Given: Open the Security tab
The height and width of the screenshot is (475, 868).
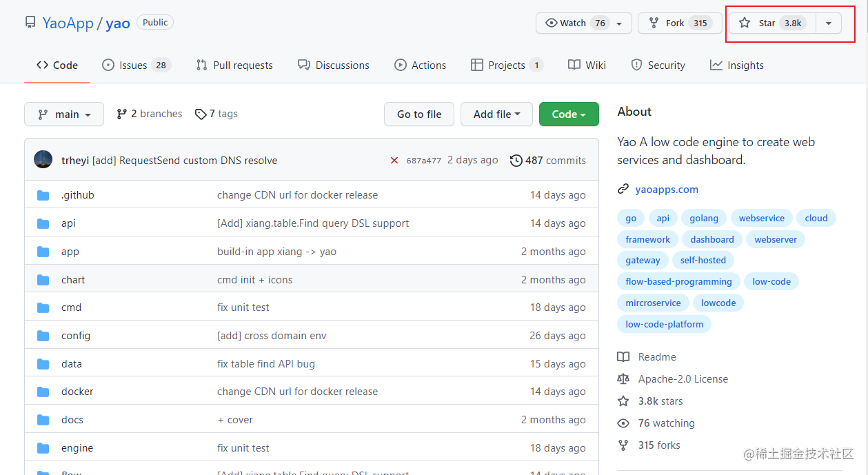Looking at the screenshot, I should coord(658,65).
